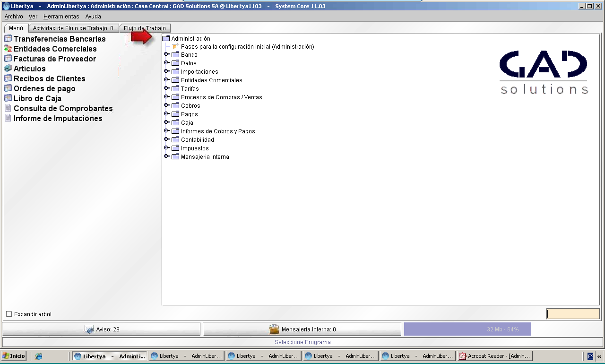Open the Archivo menu
The image size is (605, 364).
tap(14, 17)
